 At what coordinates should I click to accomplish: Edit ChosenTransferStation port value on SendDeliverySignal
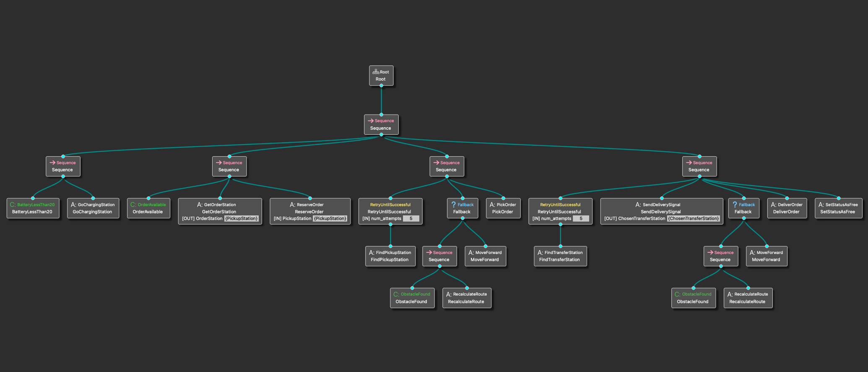(694, 218)
